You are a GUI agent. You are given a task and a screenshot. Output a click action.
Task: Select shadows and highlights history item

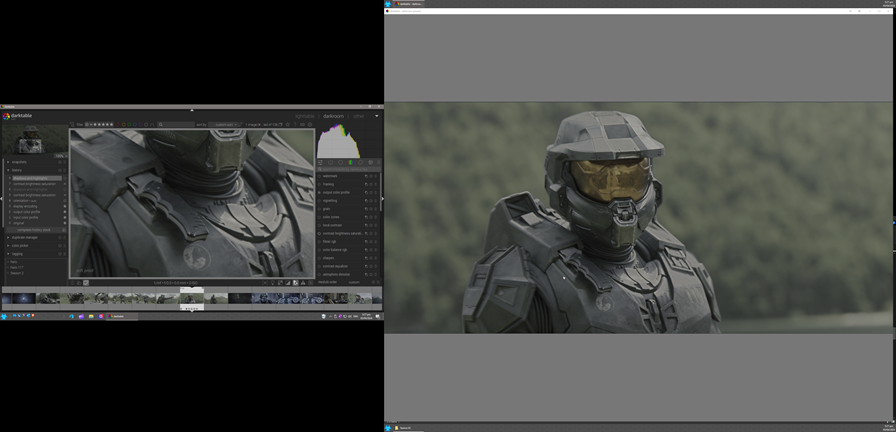(37, 178)
